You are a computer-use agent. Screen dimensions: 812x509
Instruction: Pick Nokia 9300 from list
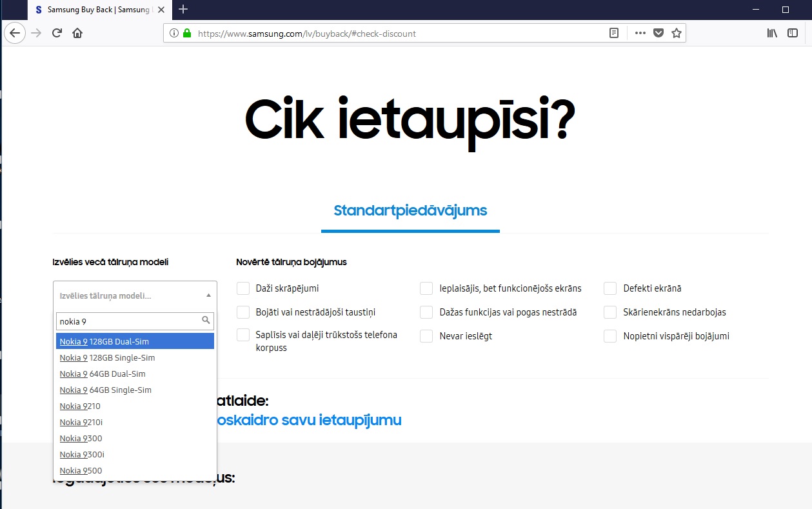(x=135, y=438)
